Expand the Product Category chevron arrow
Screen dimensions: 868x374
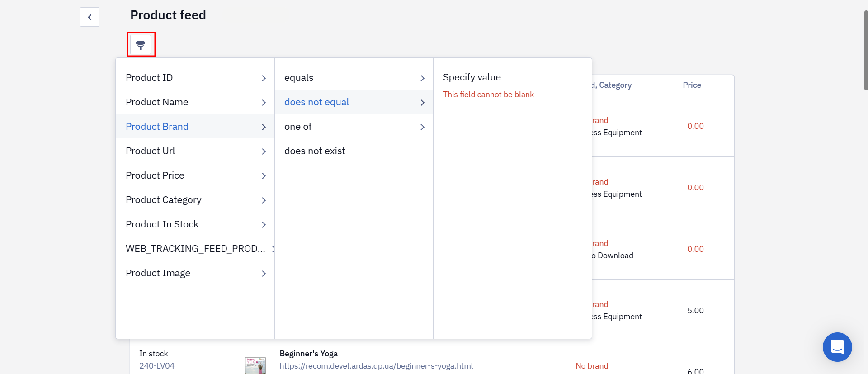coord(264,200)
